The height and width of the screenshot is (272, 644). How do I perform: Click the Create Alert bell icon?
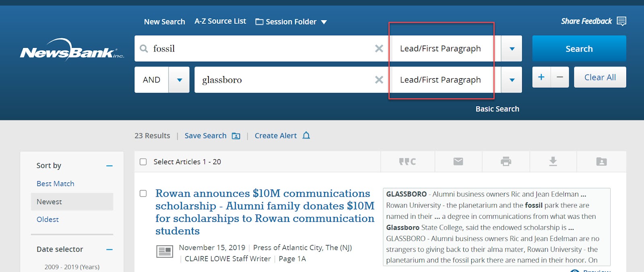(306, 136)
